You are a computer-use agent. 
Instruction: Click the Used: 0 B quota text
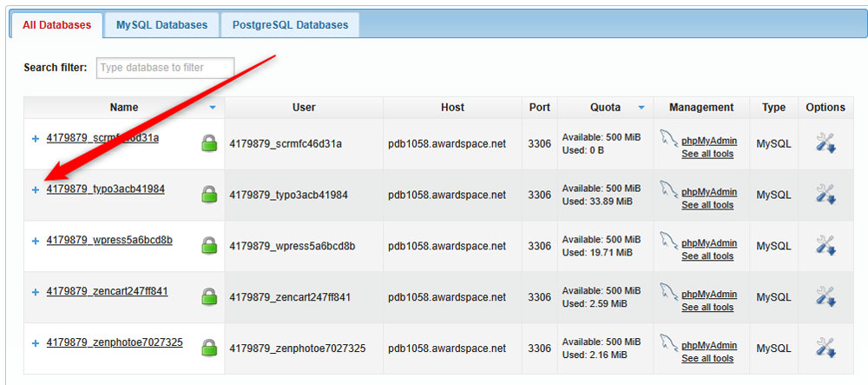[x=583, y=150]
